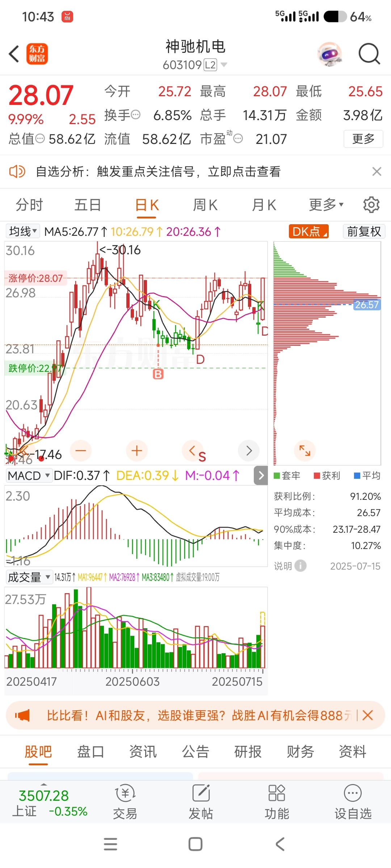
Task: Tap the main price 28.07
Action: pos(41,95)
